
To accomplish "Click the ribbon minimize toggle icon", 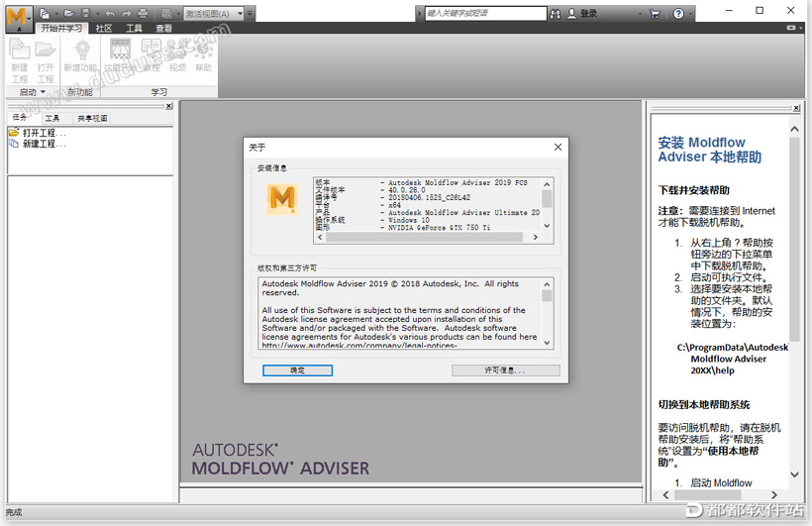I will click(x=791, y=28).
